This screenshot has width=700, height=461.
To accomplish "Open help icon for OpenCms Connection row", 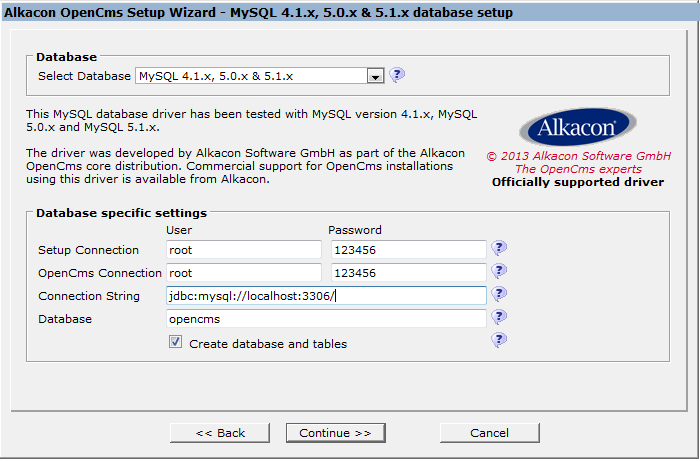I will [499, 271].
